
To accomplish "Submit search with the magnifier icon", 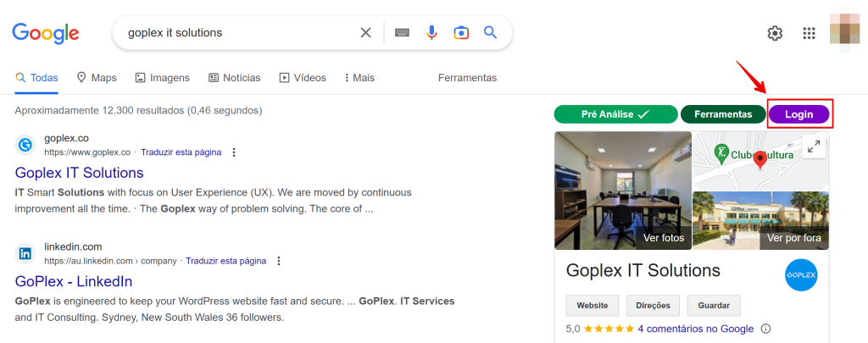I will point(490,32).
